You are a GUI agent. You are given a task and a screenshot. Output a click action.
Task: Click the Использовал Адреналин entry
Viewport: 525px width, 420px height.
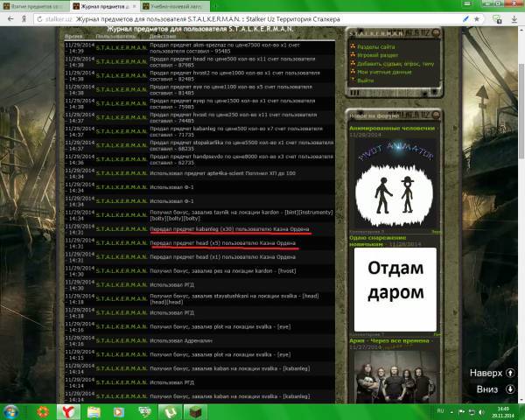pyautogui.click(x=181, y=341)
